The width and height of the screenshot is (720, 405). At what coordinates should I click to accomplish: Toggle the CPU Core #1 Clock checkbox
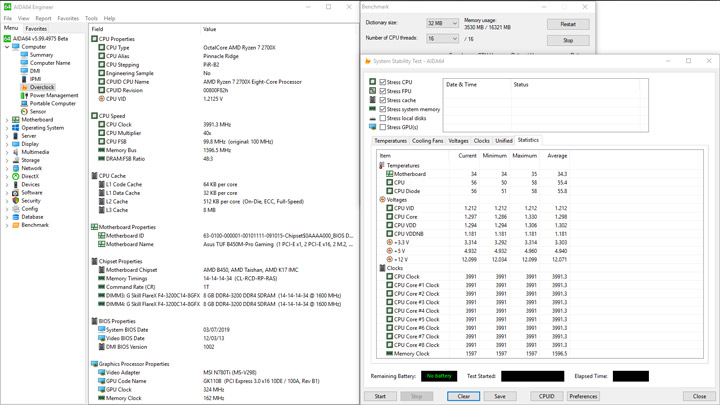point(389,285)
